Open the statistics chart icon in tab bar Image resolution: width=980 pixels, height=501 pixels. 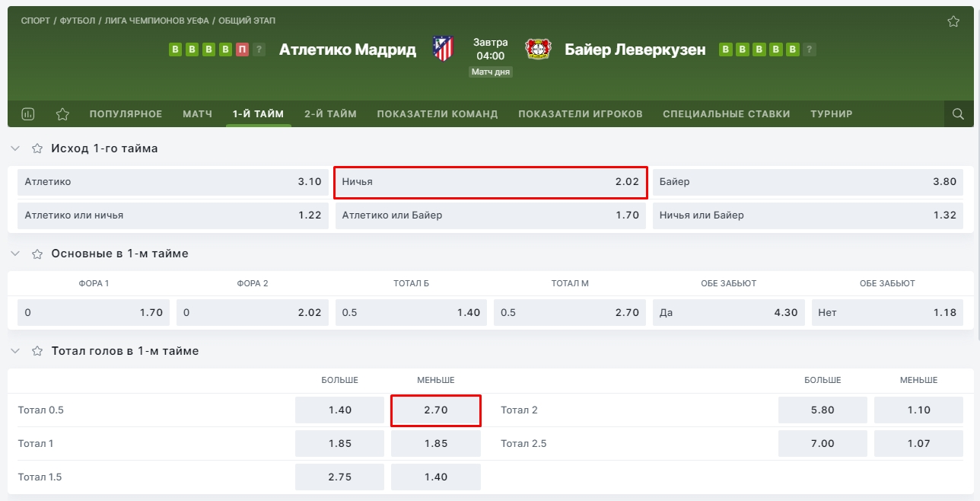(x=28, y=114)
